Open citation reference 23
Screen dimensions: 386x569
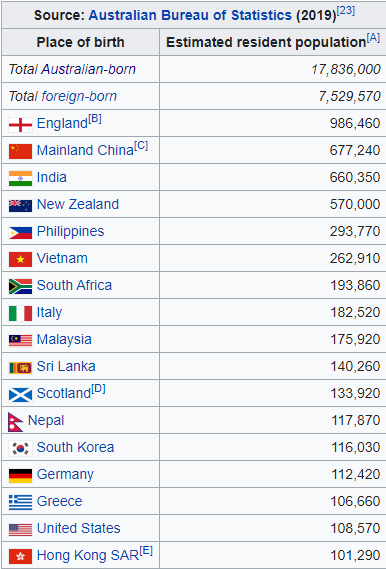346,11
